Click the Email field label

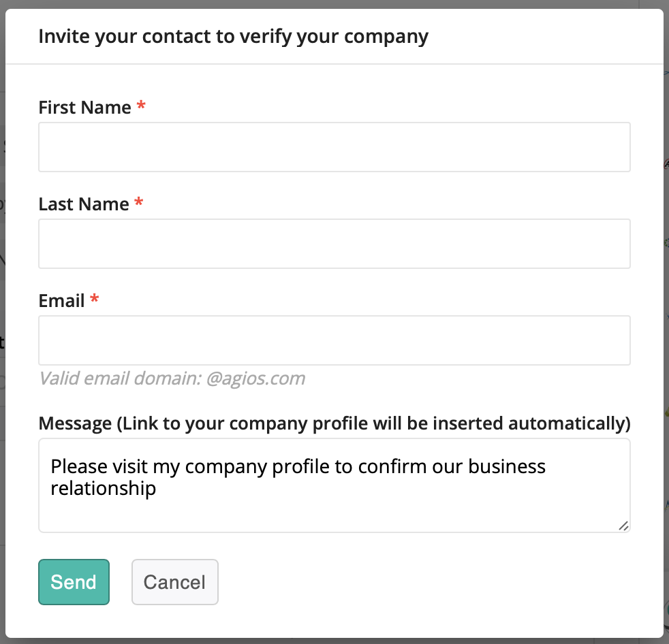click(61, 301)
